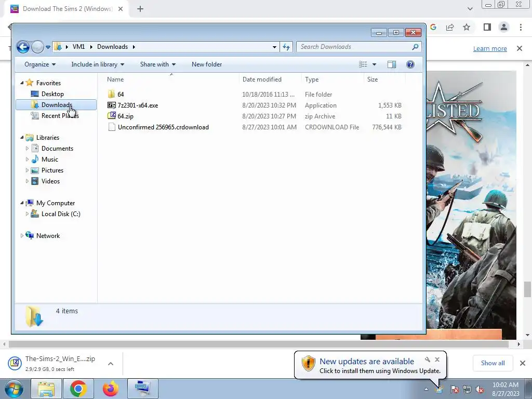Expand the Videos library
532x399 pixels.
point(27,181)
